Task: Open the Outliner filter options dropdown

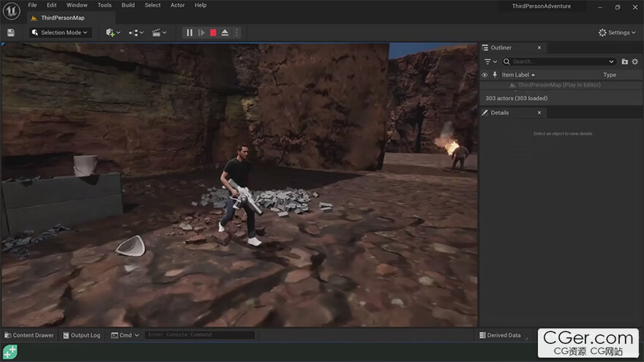Action: point(490,61)
